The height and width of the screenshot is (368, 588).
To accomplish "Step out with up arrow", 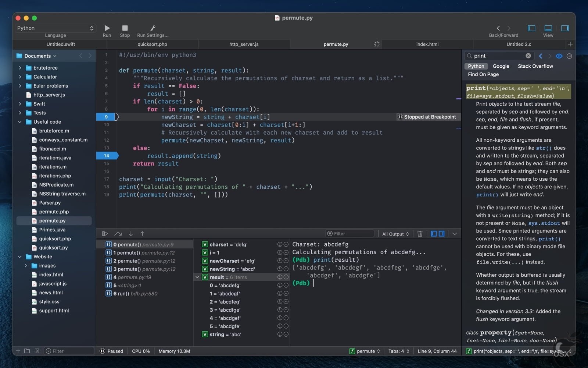I will [x=142, y=234].
